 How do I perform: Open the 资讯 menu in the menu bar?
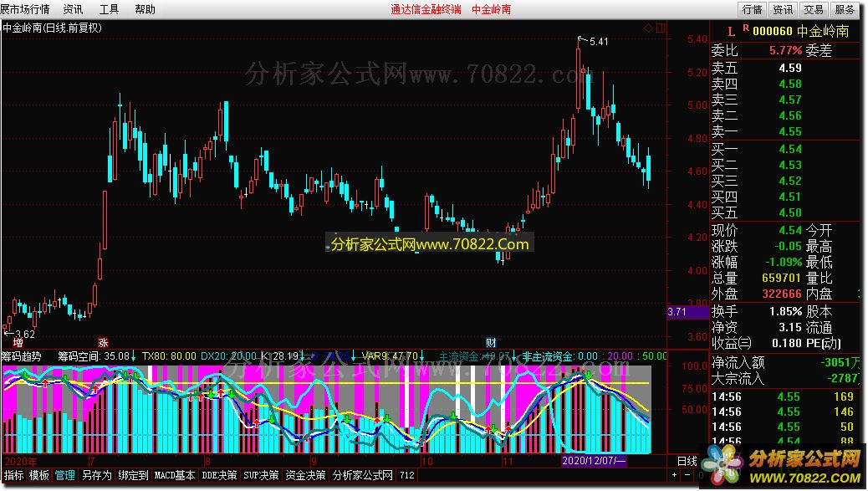coord(73,9)
